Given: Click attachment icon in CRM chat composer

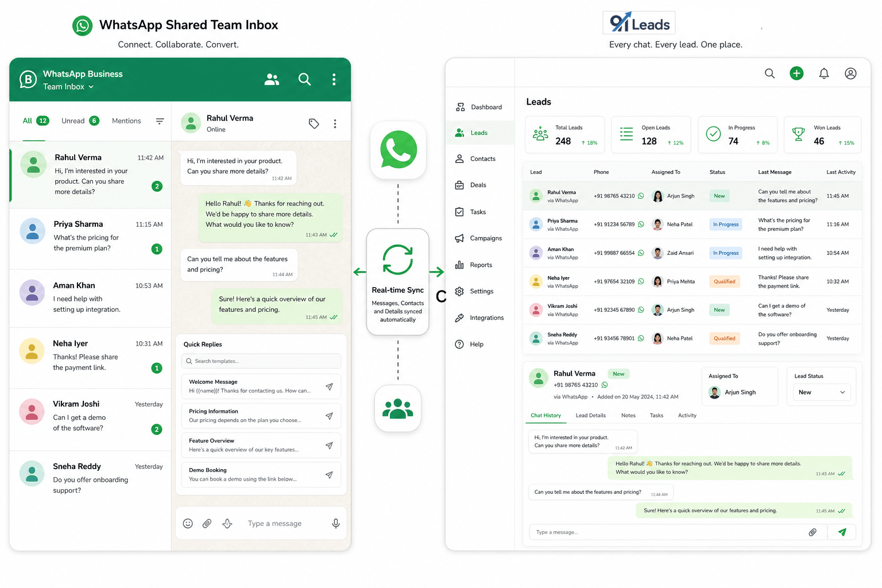Looking at the screenshot, I should 813,532.
